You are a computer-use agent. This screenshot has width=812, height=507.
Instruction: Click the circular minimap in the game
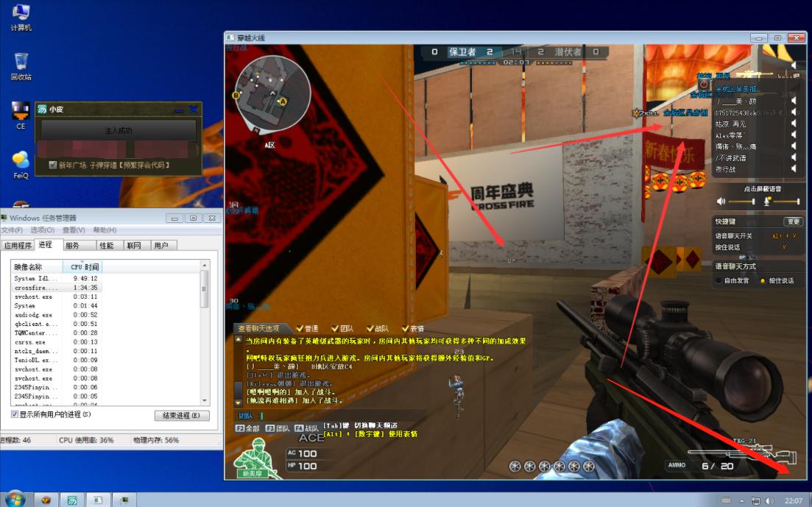pos(272,93)
